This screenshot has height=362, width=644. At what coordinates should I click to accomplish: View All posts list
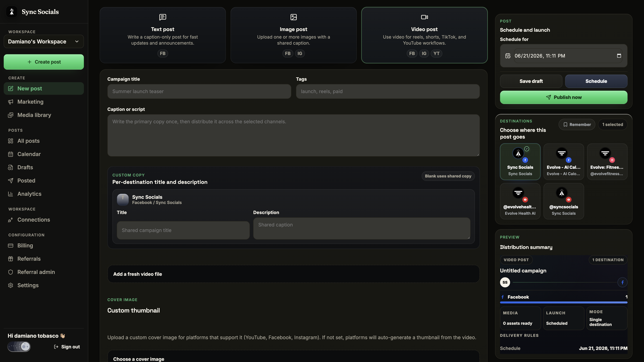pyautogui.click(x=44, y=141)
